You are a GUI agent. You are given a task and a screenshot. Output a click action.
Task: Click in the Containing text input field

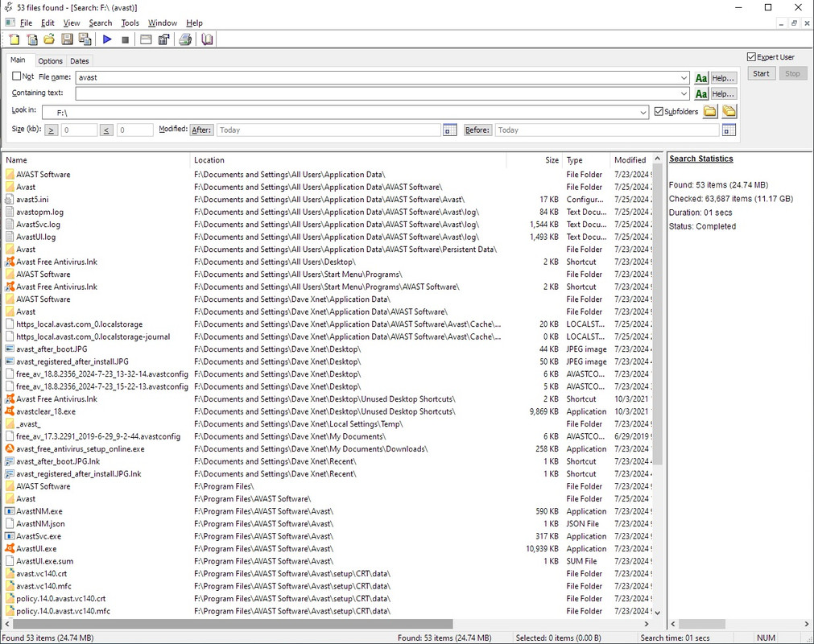point(377,94)
